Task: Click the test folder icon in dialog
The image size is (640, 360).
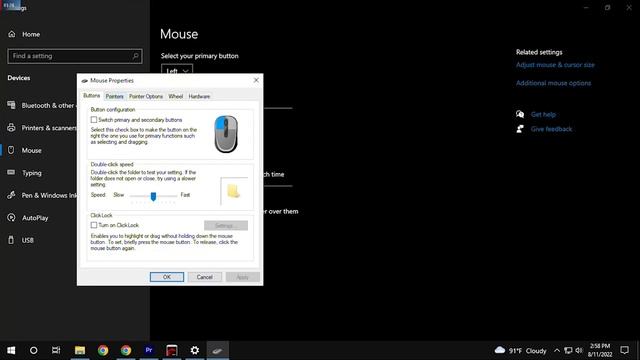Action: click(x=233, y=191)
